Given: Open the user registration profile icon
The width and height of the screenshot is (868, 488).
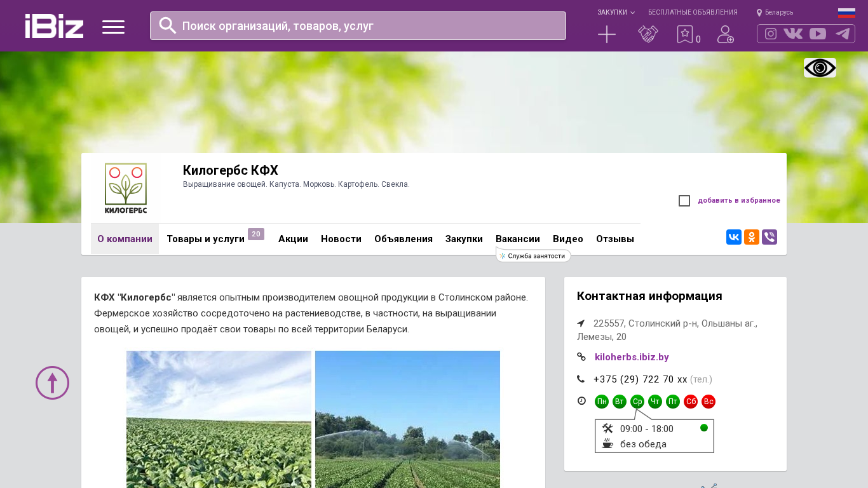Looking at the screenshot, I should coord(726,34).
